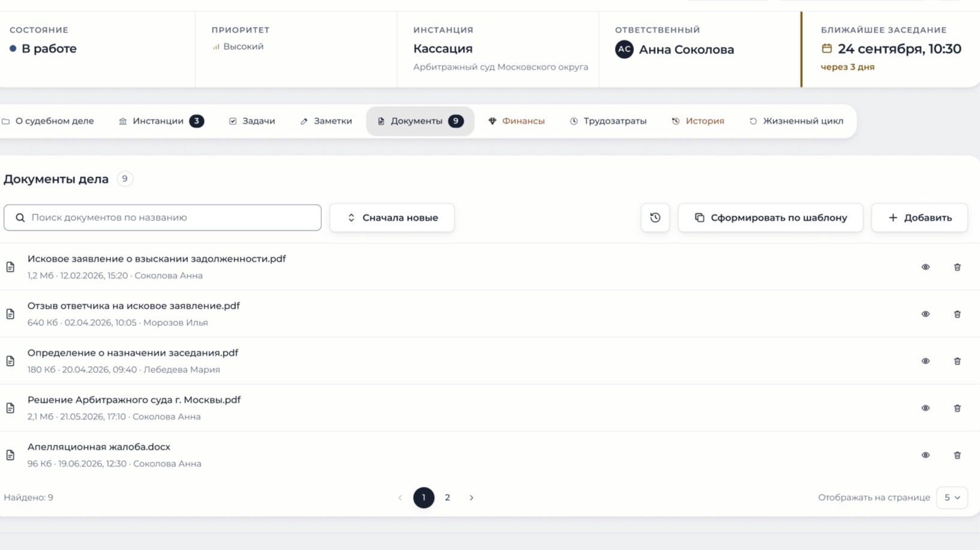Preview Исковое заявление with eye icon
The height and width of the screenshot is (550, 980).
[x=925, y=267]
